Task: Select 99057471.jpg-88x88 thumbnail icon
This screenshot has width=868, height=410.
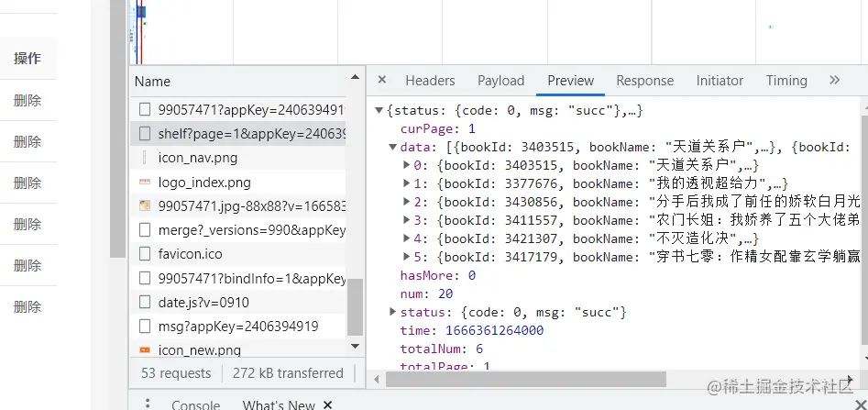Action: click(x=145, y=206)
